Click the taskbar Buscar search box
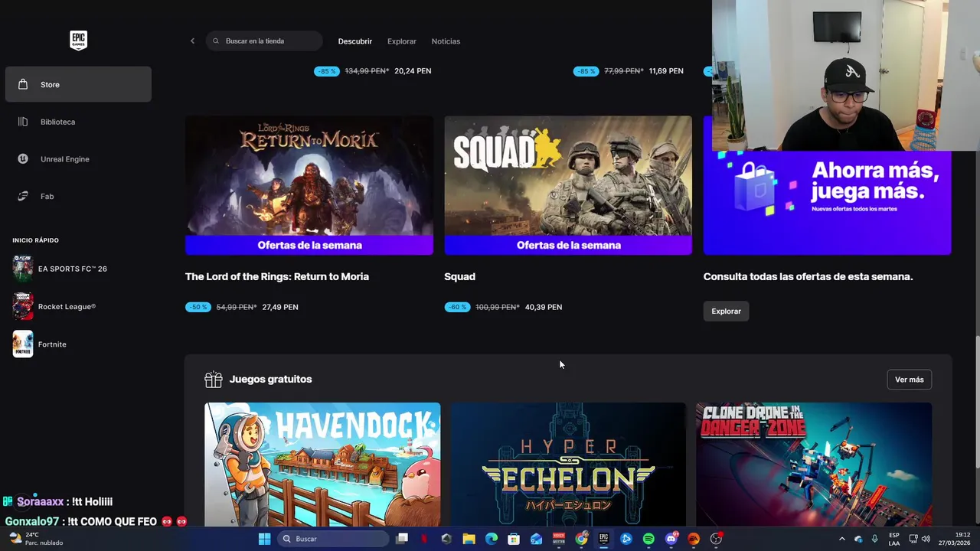 (333, 539)
